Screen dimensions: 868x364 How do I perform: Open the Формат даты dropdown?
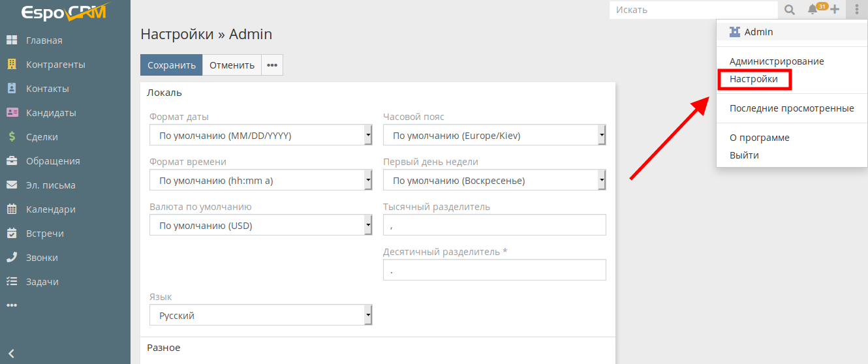(261, 136)
